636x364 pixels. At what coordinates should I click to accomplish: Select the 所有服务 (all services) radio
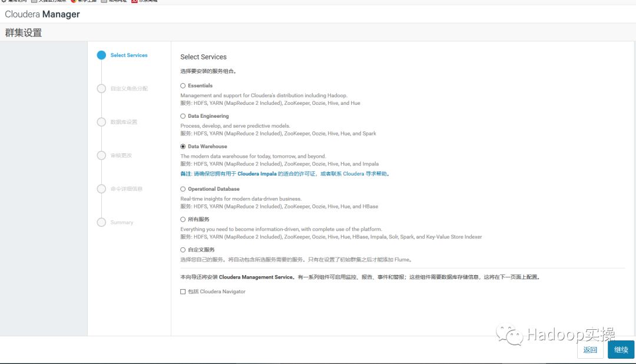(x=183, y=220)
